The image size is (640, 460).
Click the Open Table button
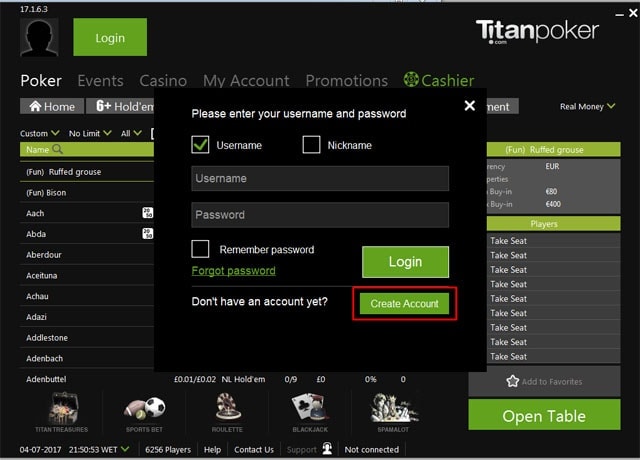(544, 415)
